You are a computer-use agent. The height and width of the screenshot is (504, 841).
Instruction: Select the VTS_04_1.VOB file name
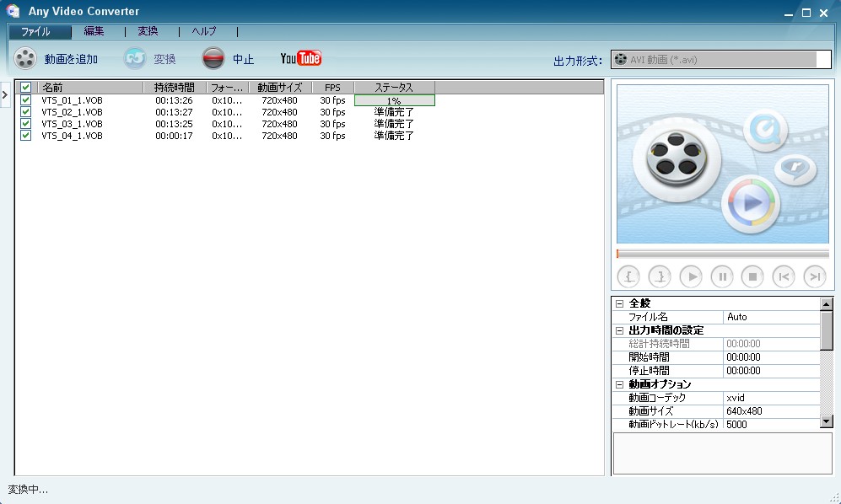(x=72, y=136)
